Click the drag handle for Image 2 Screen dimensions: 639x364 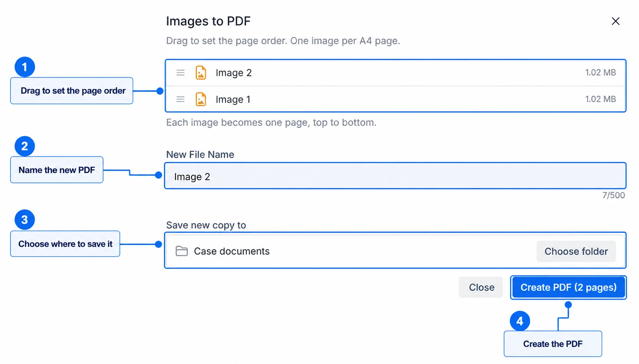[180, 73]
